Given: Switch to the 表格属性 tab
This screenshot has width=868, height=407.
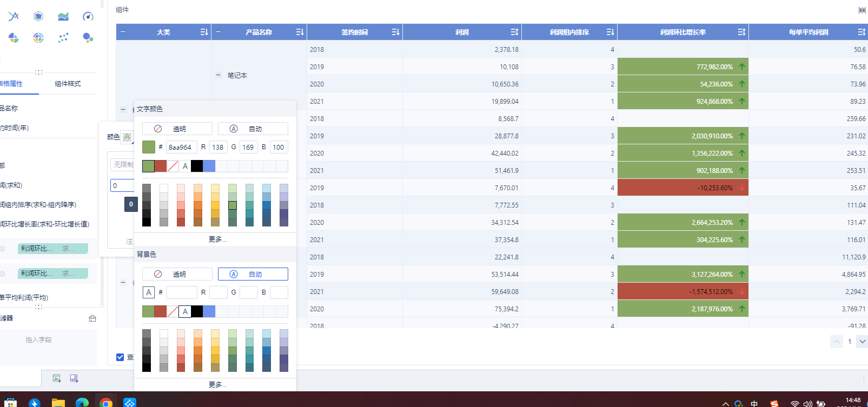Looking at the screenshot, I should 12,84.
